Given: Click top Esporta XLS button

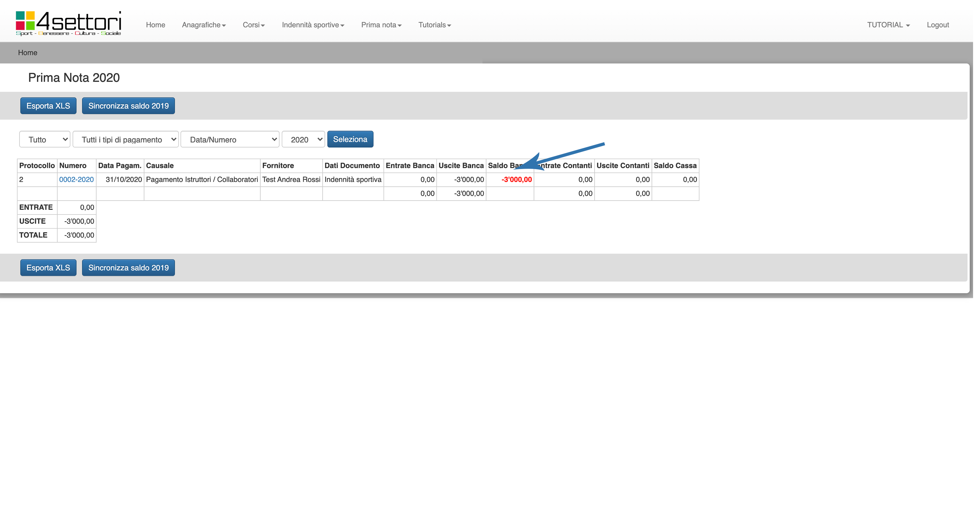Looking at the screenshot, I should [48, 106].
